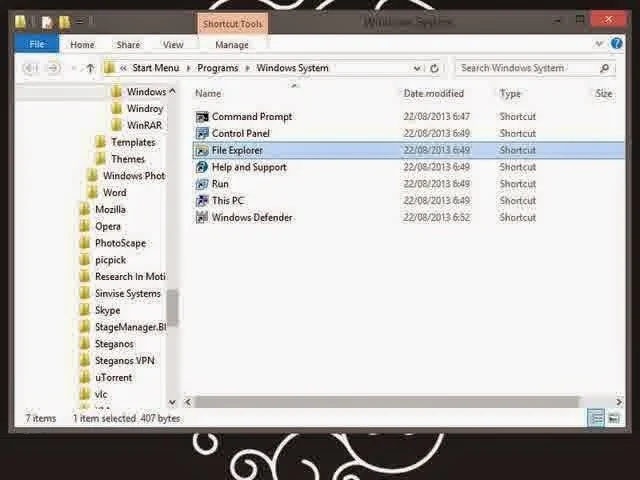
Task: Click the Windows Defender shortcut icon
Action: click(x=202, y=218)
